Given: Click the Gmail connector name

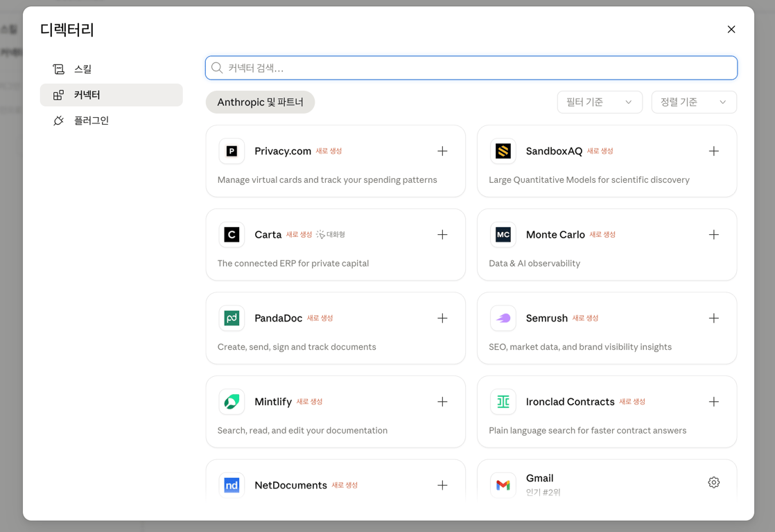Looking at the screenshot, I should [x=540, y=478].
